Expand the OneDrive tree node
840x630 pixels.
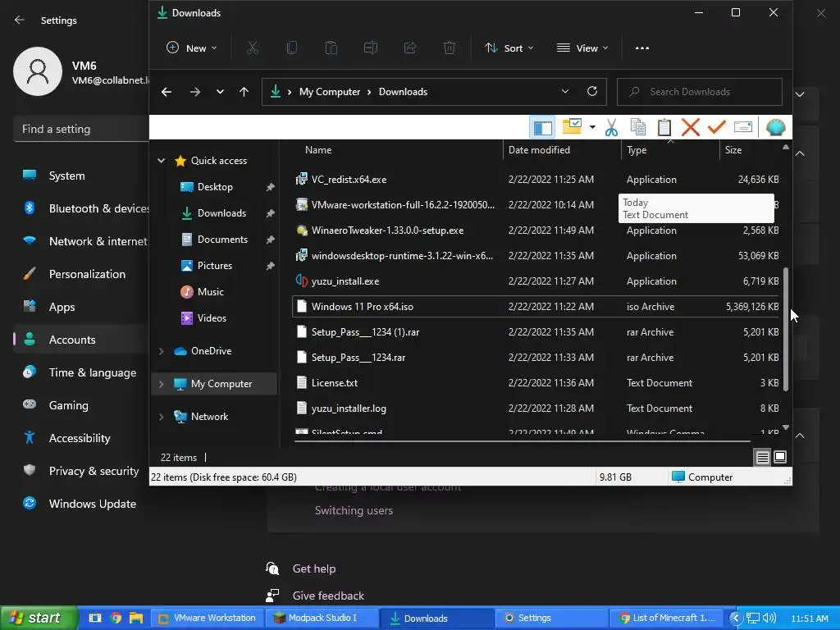click(162, 351)
